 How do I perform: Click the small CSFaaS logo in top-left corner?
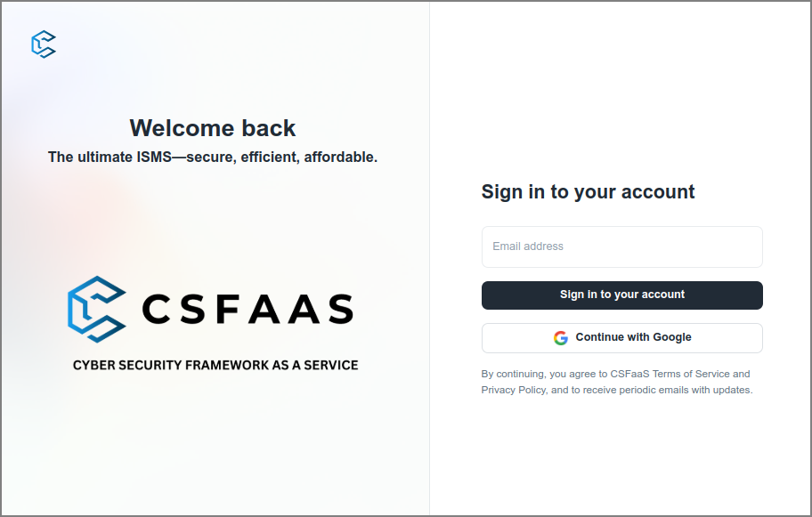44,44
